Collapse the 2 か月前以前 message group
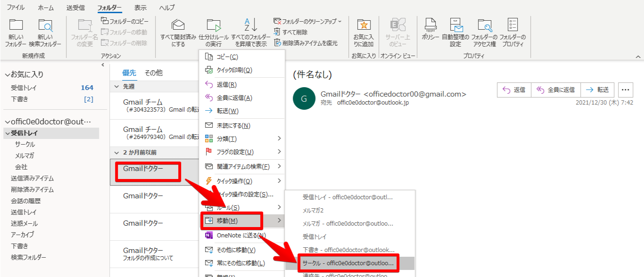This screenshot has width=644, height=277. (x=117, y=153)
